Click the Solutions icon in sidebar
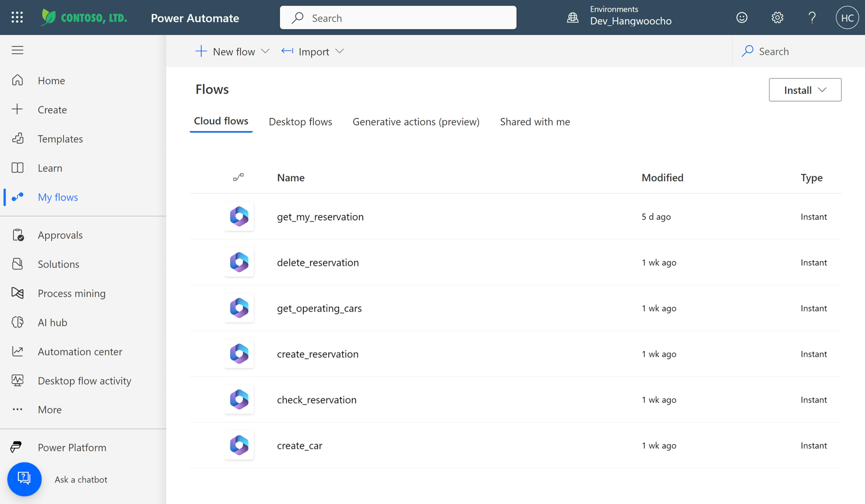Screen dimensions: 865x504 point(17,264)
